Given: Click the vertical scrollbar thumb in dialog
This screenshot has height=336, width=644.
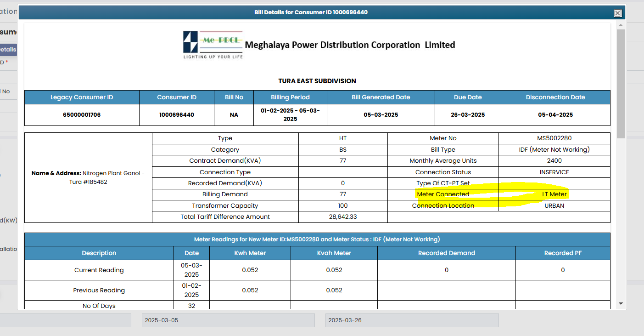Looking at the screenshot, I should click(621, 84).
